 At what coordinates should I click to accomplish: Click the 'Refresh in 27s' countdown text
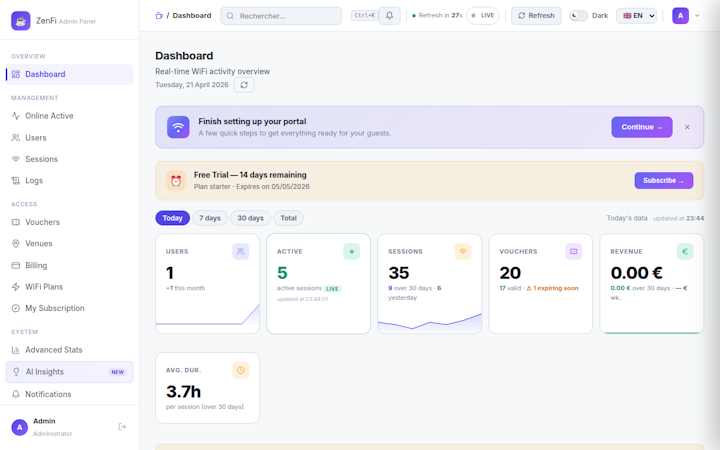[x=440, y=15]
